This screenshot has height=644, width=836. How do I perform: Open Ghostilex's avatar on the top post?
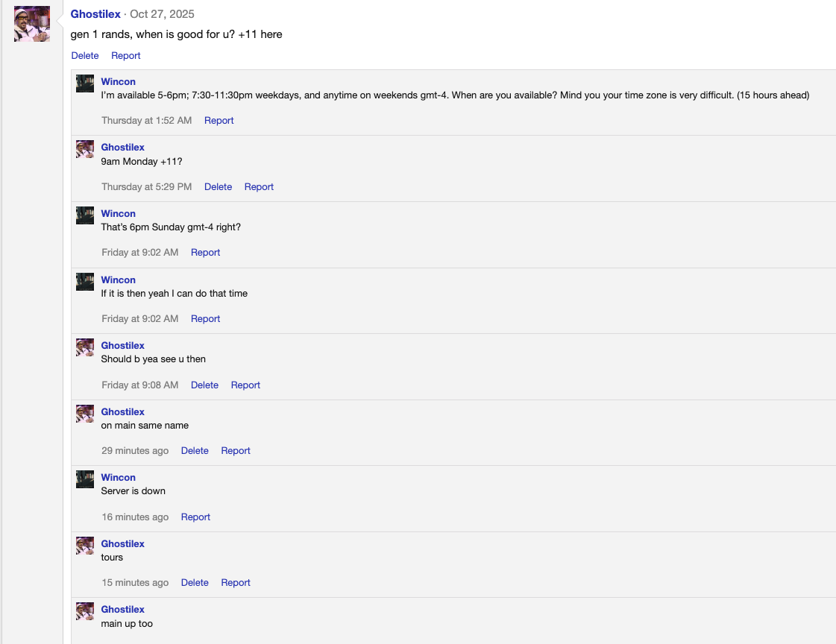[x=31, y=23]
